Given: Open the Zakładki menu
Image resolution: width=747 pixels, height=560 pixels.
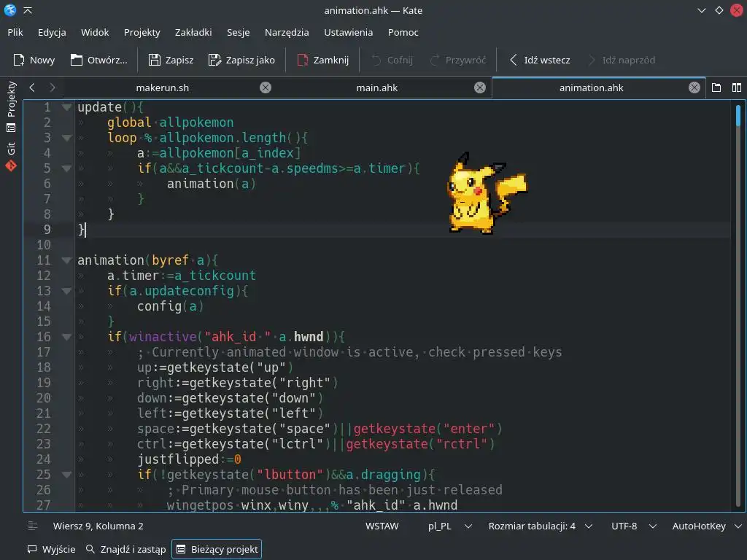Looking at the screenshot, I should click(x=193, y=32).
